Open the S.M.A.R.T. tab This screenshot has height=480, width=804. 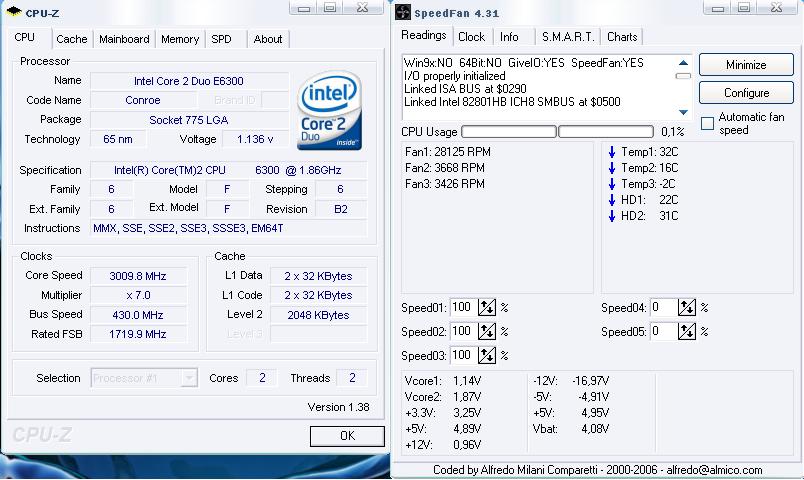(x=568, y=37)
